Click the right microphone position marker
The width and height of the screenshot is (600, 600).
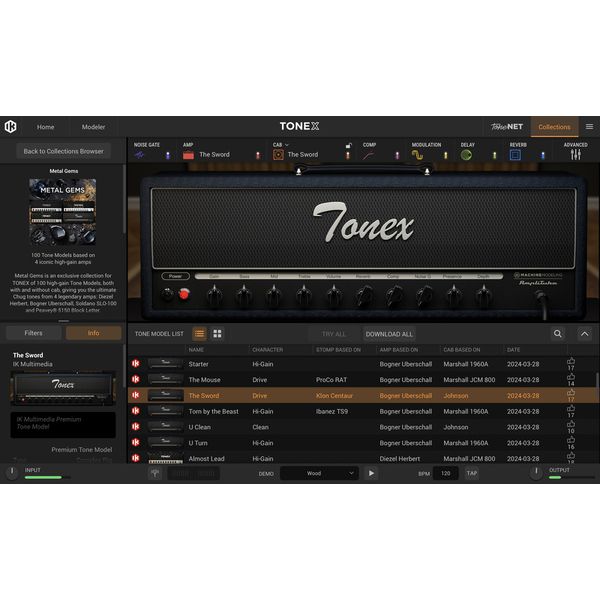tap(427, 172)
